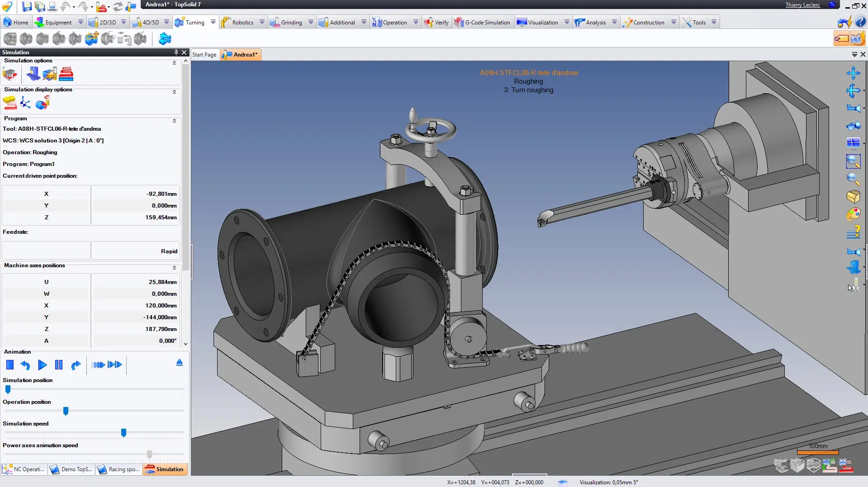This screenshot has height=487, width=868.
Task: Click the collision detection simulation option
Action: pyautogui.click(x=50, y=74)
